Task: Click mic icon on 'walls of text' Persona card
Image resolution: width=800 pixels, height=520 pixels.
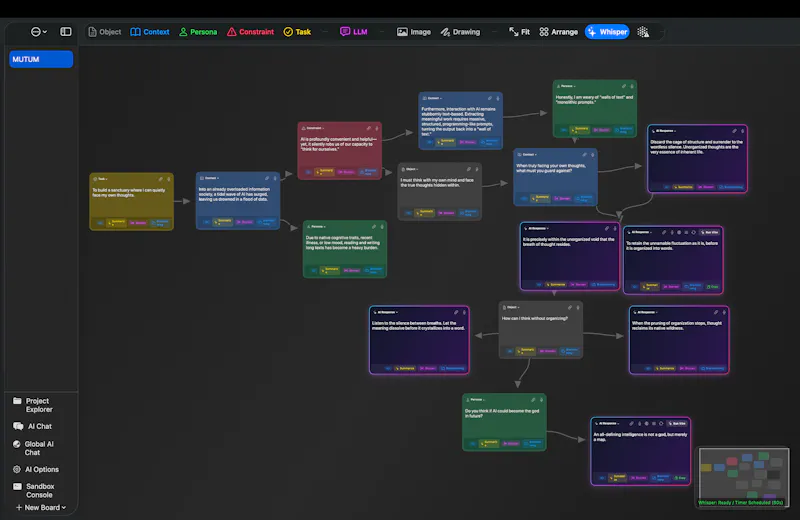Action: point(632,86)
